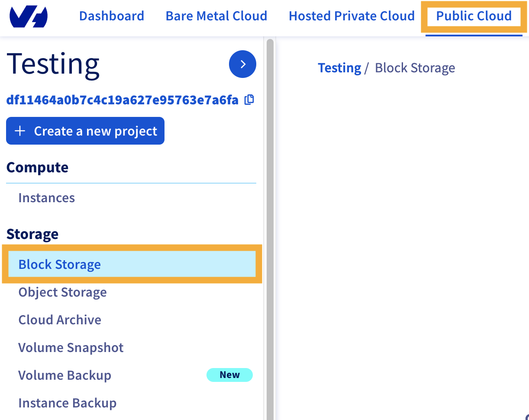The width and height of the screenshot is (529, 420).
Task: Open Volume Snapshot
Action: 71,348
